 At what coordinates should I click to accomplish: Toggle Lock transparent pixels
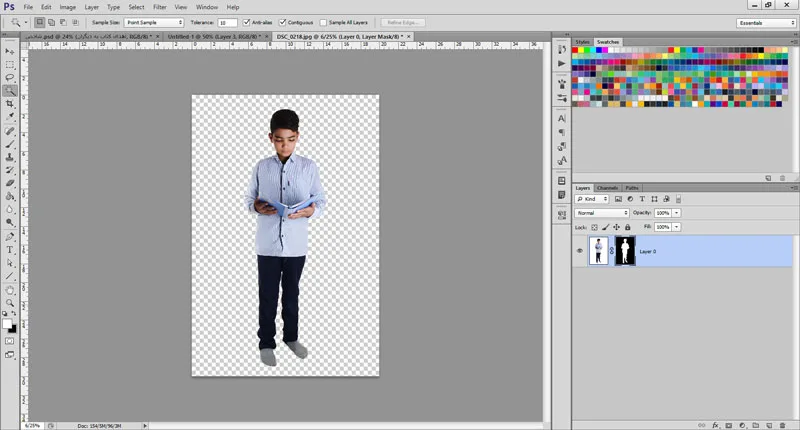[x=594, y=227]
